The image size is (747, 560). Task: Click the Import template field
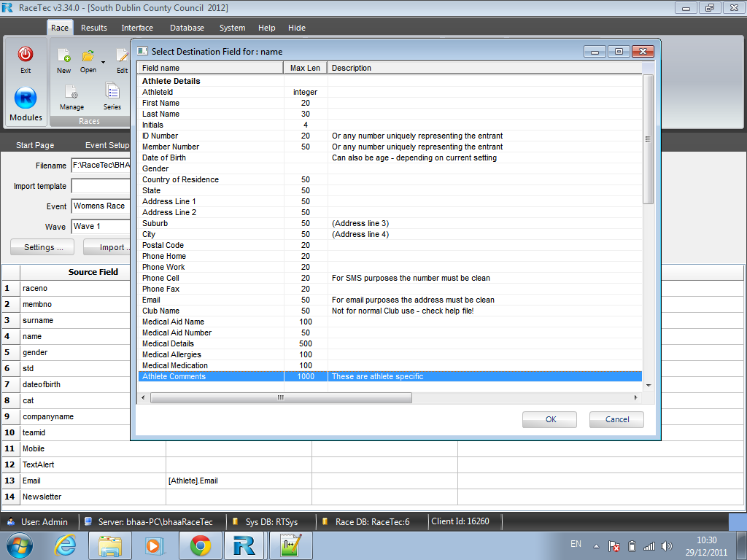[x=101, y=186]
